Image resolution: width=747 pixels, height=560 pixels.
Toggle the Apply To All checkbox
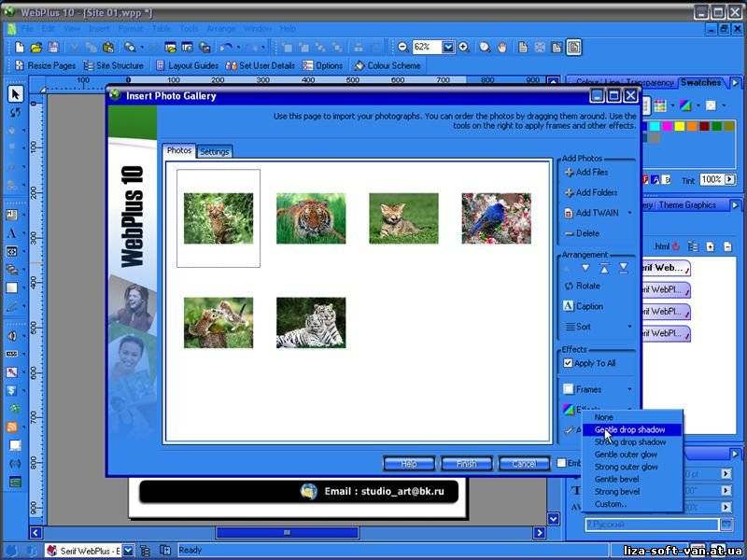[568, 363]
